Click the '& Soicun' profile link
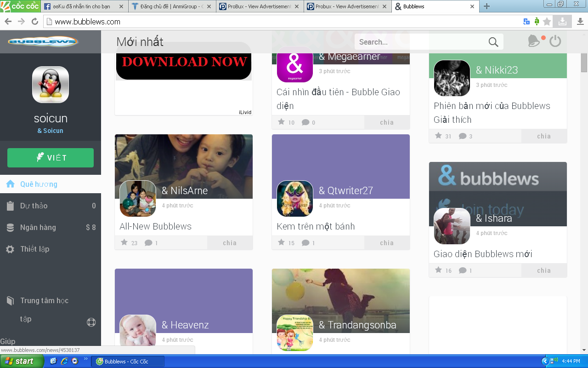The image size is (588, 368). pyautogui.click(x=51, y=131)
